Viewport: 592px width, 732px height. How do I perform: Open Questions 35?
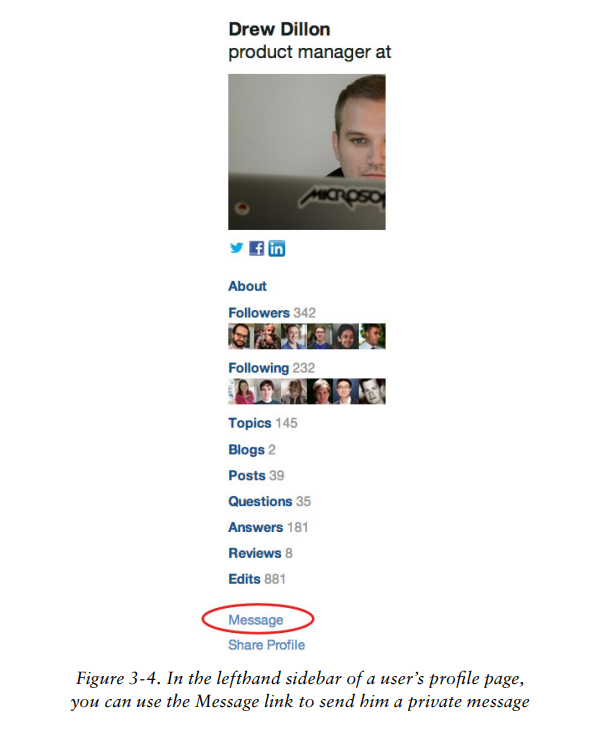(269, 501)
